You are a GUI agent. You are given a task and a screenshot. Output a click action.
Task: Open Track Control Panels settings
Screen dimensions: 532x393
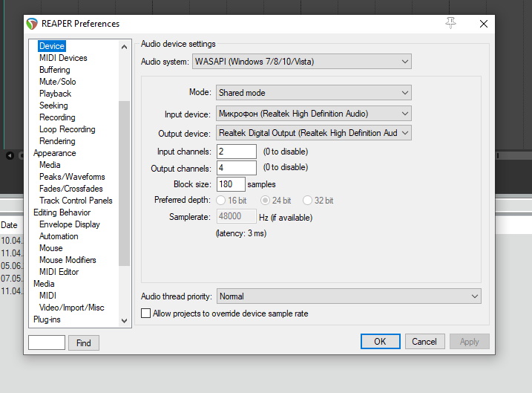[76, 201]
